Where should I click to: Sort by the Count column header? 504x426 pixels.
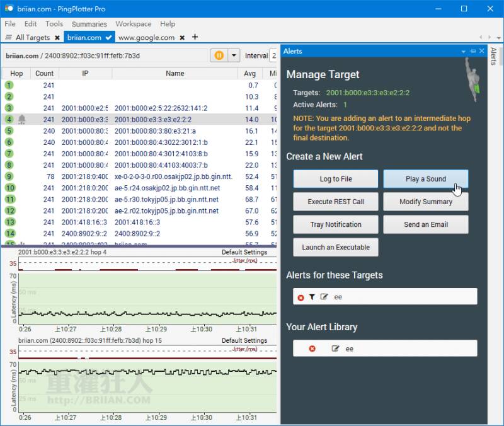coord(44,73)
